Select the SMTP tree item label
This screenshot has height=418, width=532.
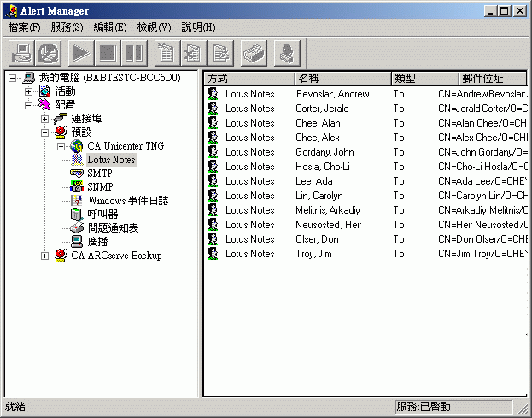point(100,174)
